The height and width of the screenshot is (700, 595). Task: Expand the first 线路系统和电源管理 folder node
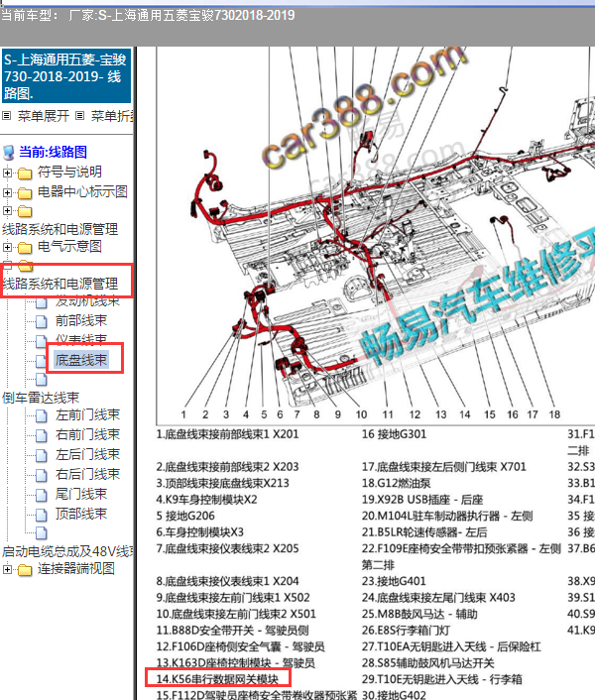tap(7, 210)
